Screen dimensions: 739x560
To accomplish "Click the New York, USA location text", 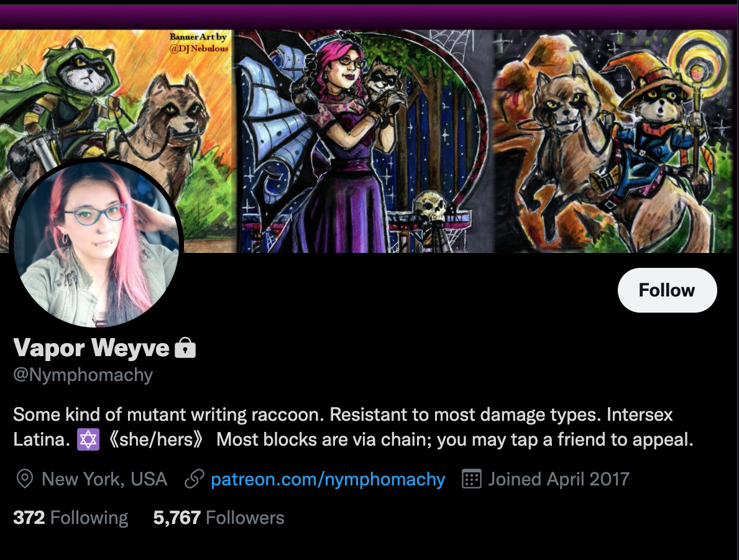I will click(104, 479).
